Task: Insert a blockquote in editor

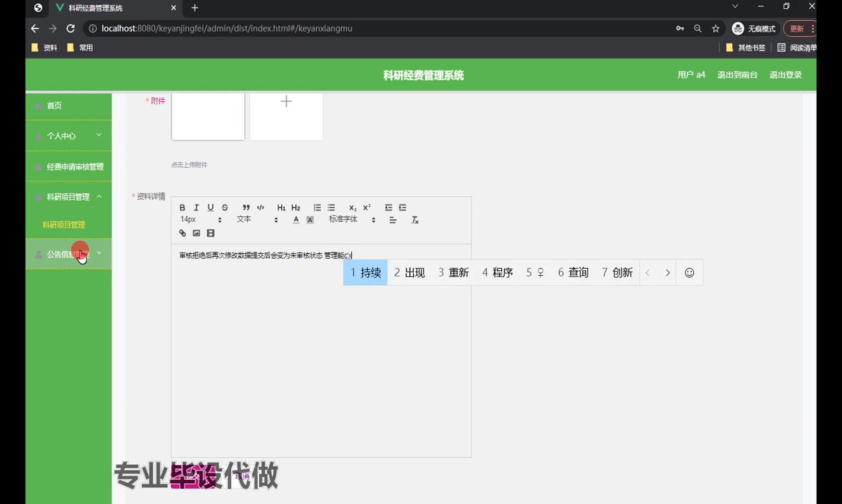Action: [x=246, y=208]
